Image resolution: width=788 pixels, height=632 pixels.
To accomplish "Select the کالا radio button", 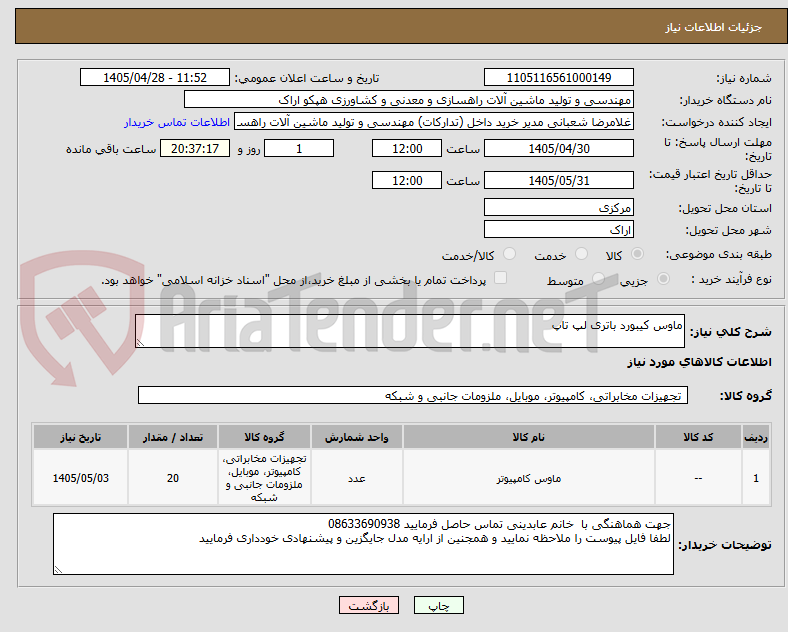I will pyautogui.click(x=637, y=254).
